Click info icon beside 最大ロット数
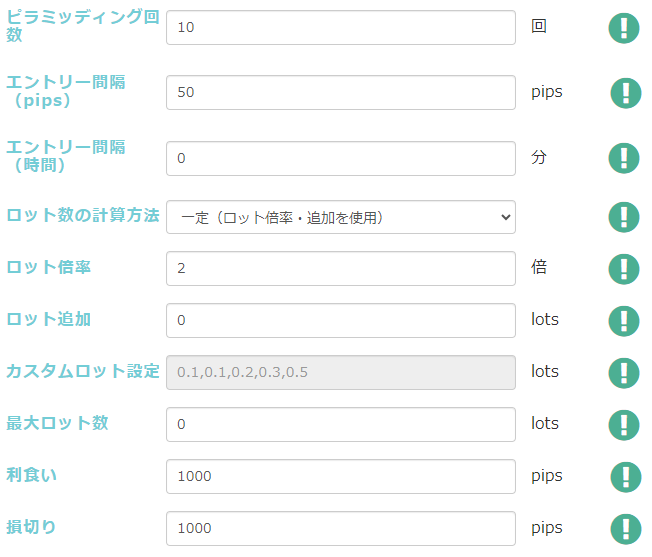This screenshot has height=557, width=652. 624,424
